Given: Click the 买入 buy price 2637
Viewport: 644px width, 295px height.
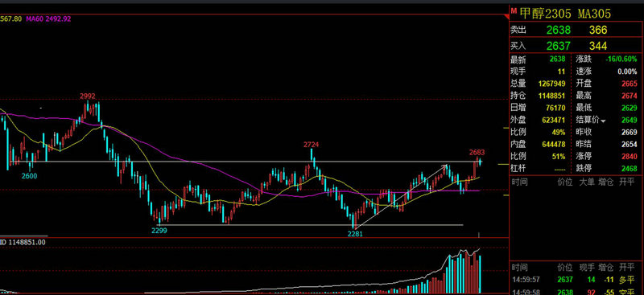Looking at the screenshot, I should 559,46.
